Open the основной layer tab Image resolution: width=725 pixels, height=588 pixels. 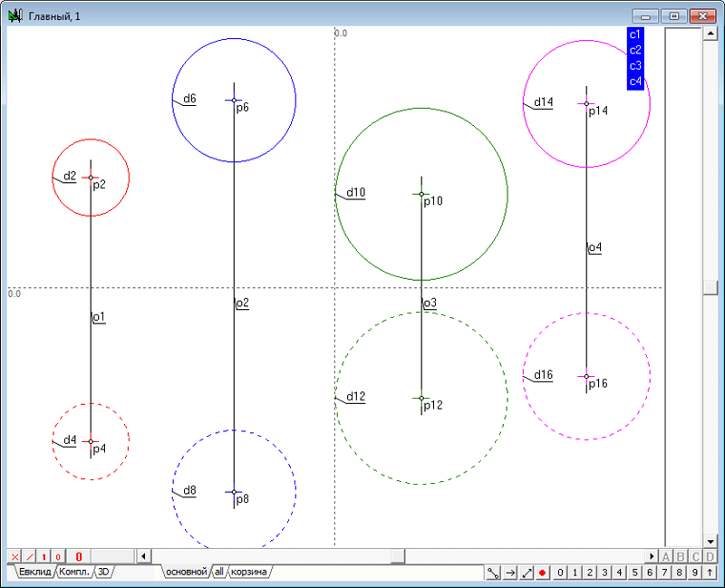(x=187, y=572)
